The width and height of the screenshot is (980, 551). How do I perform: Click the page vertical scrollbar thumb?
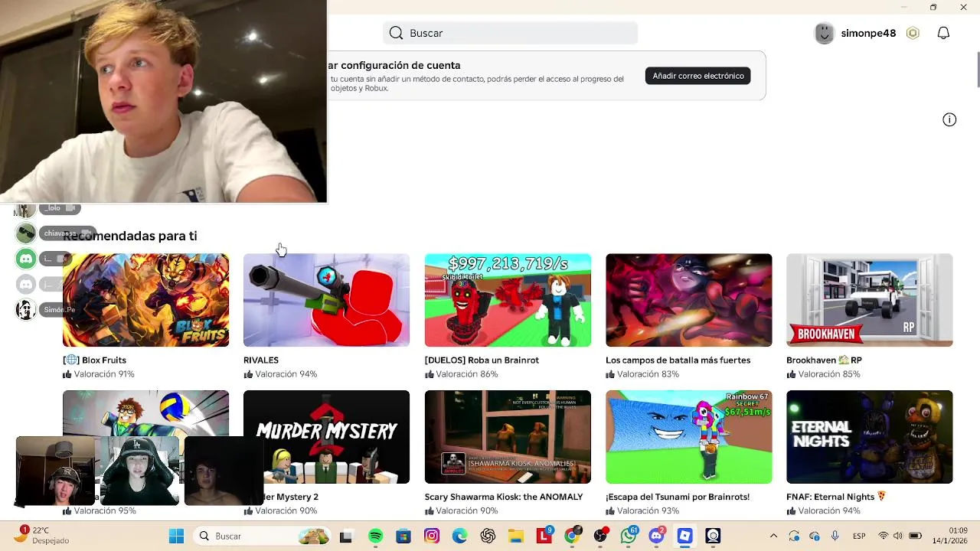tap(978, 70)
